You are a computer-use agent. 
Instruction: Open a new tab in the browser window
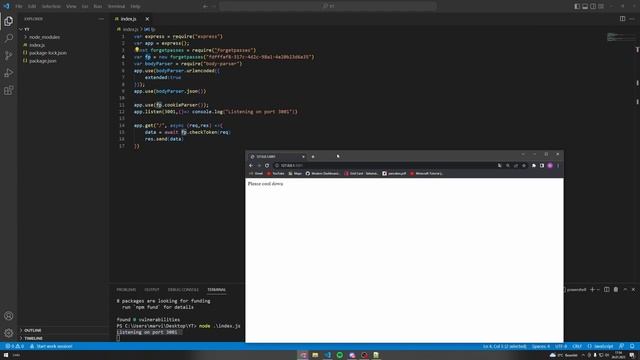313,156
